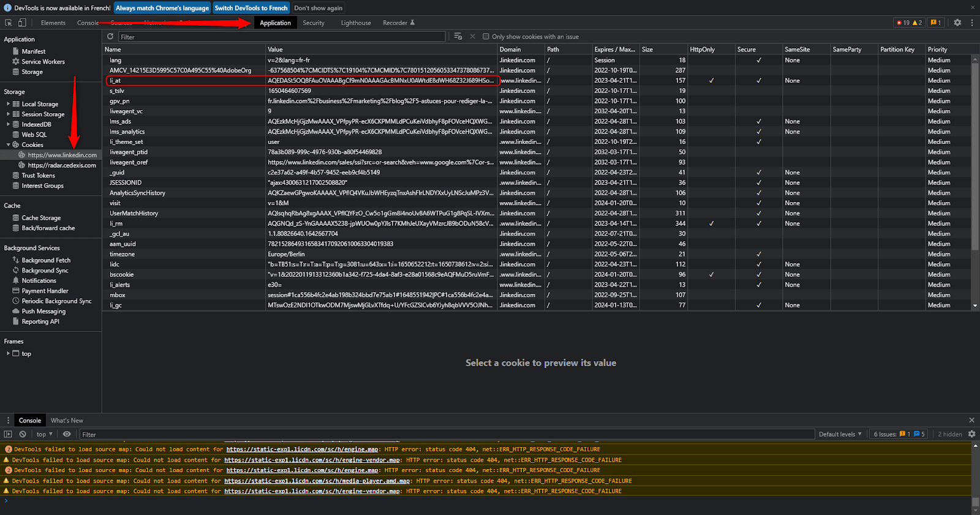Switch to the Application tab
The image size is (980, 515).
pos(275,23)
